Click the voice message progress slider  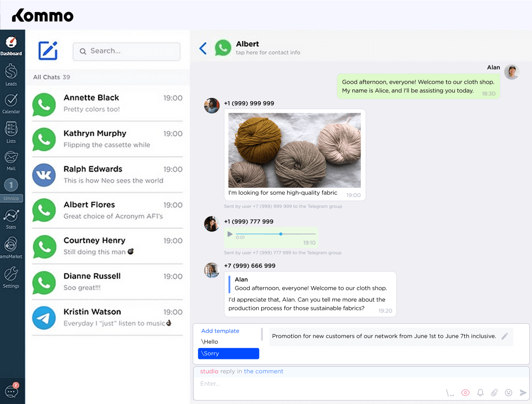(x=275, y=234)
